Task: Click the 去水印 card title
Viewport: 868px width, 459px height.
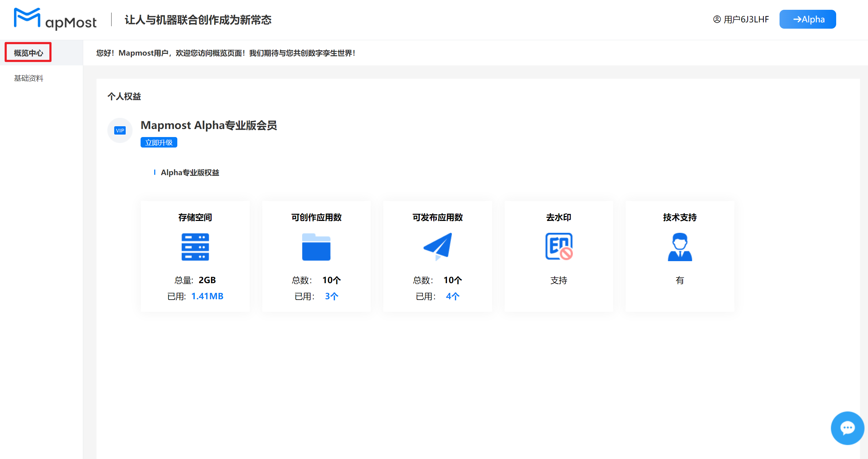Action: coord(559,217)
